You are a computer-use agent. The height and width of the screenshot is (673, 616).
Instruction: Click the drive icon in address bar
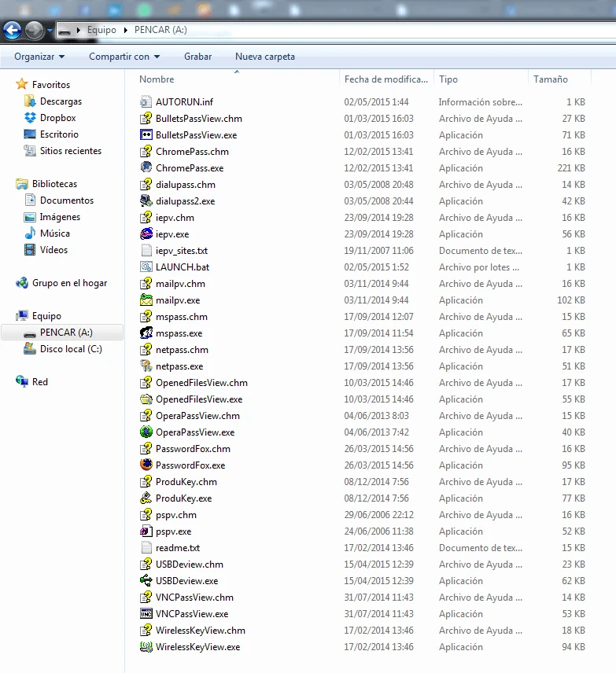pyautogui.click(x=65, y=31)
